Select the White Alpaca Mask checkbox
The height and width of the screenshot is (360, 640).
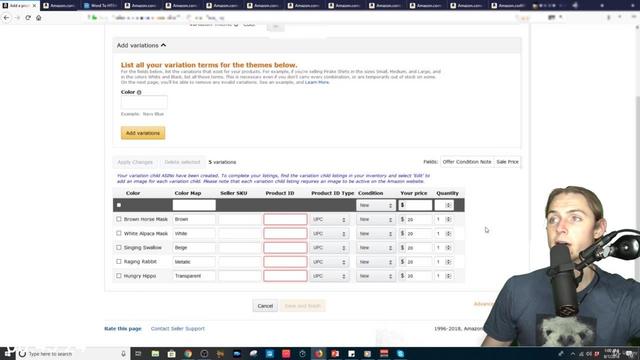[x=119, y=233]
